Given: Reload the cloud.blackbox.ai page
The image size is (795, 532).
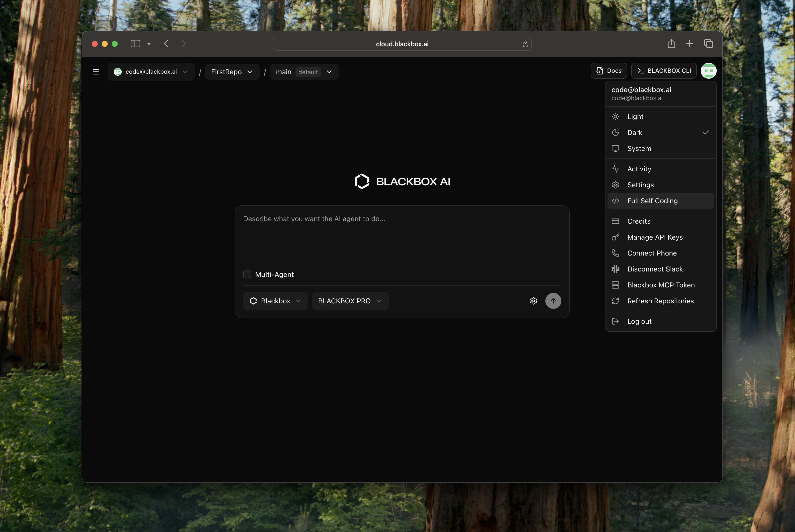Looking at the screenshot, I should coord(525,44).
